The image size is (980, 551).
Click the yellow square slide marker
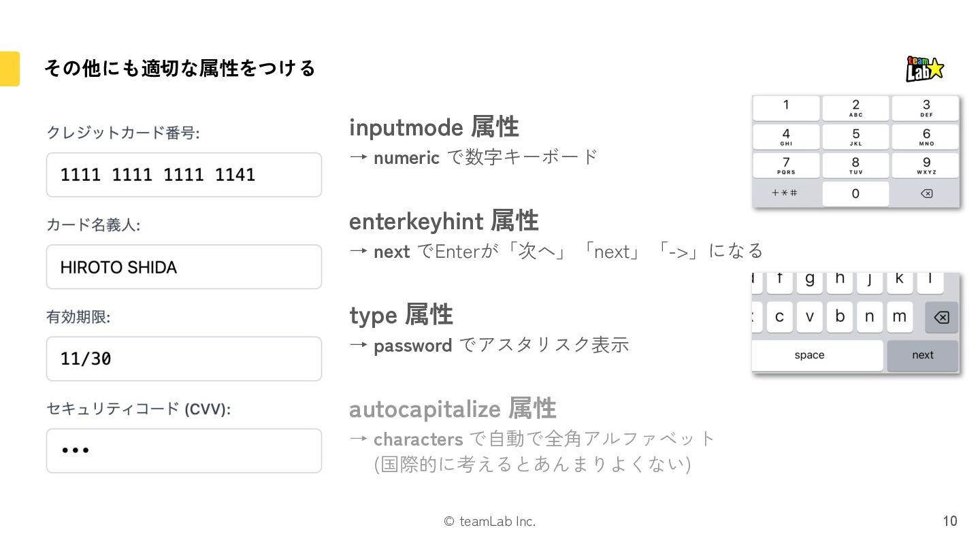tap(10, 69)
